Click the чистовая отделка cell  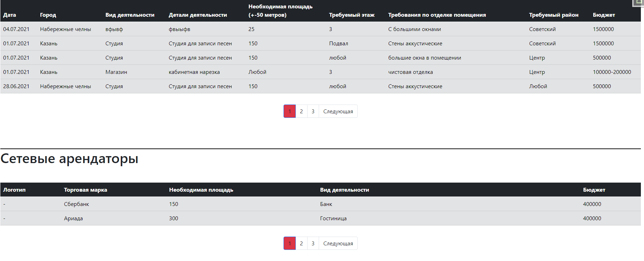pos(411,72)
